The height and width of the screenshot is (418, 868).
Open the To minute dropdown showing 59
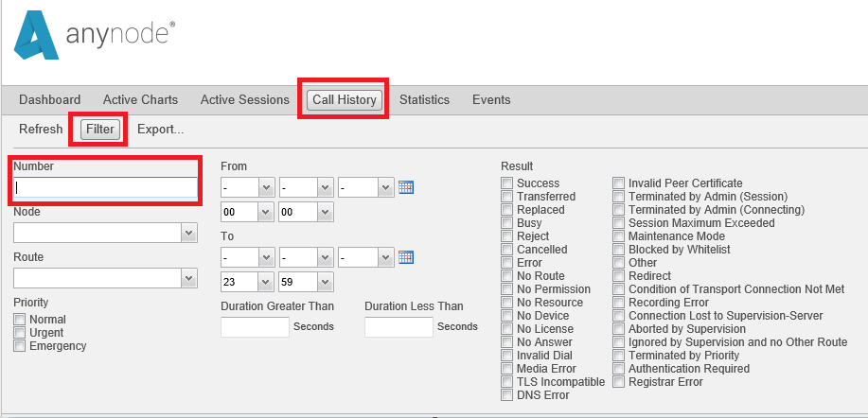coord(306,282)
